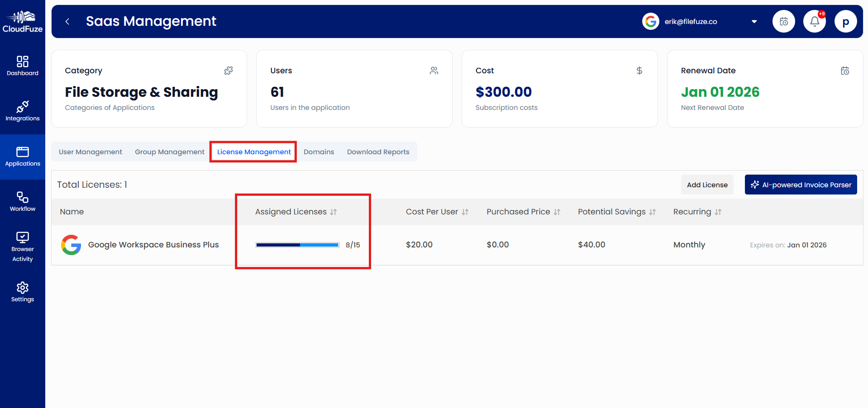Sort the table by Assigned Licenses
This screenshot has width=868, height=408.
pyautogui.click(x=334, y=211)
